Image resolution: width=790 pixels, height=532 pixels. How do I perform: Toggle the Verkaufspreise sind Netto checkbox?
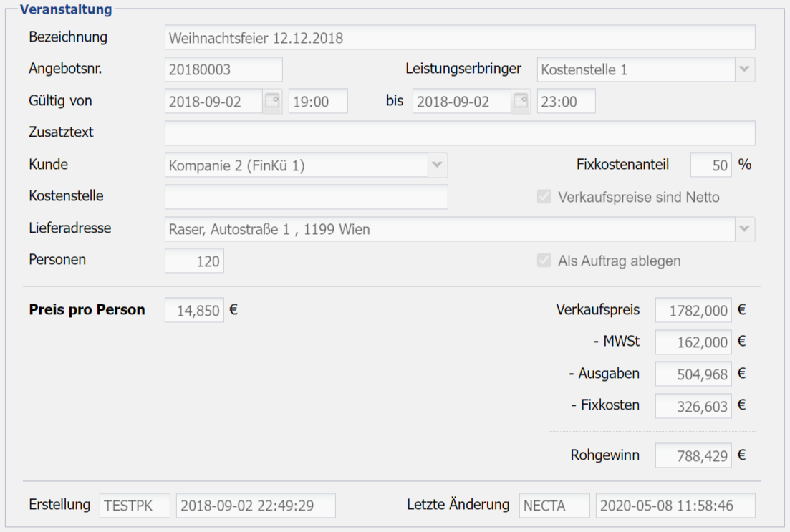(544, 197)
